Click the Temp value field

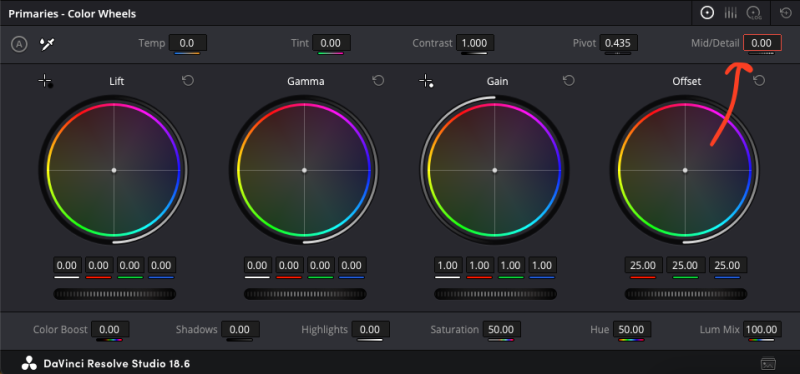188,43
